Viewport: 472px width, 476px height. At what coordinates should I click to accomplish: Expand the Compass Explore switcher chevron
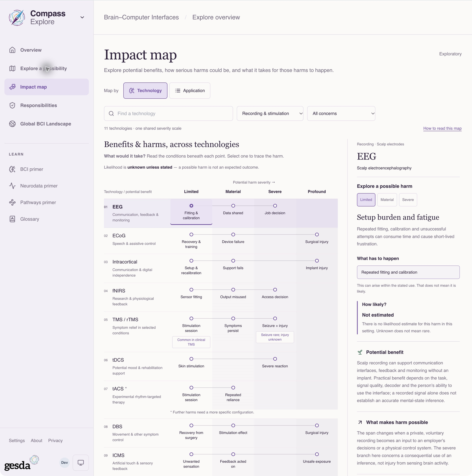coord(82,17)
